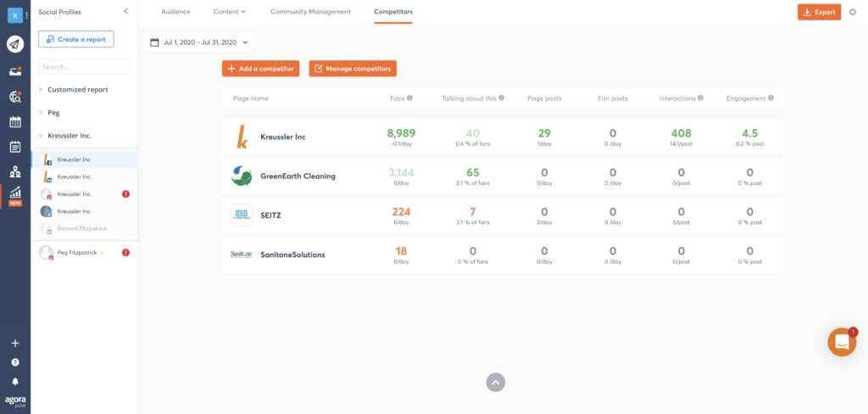Open the K account avatar menu
868x414 pixels.
point(15,15)
